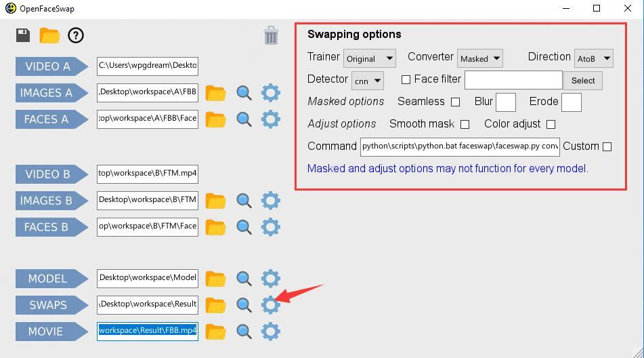644x358 pixels.
Task: Open folder icon in top toolbar
Action: (x=49, y=35)
